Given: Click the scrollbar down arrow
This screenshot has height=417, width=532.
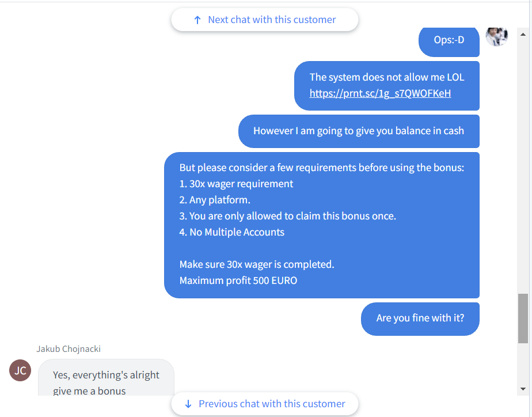Looking at the screenshot, I should pos(523,389).
